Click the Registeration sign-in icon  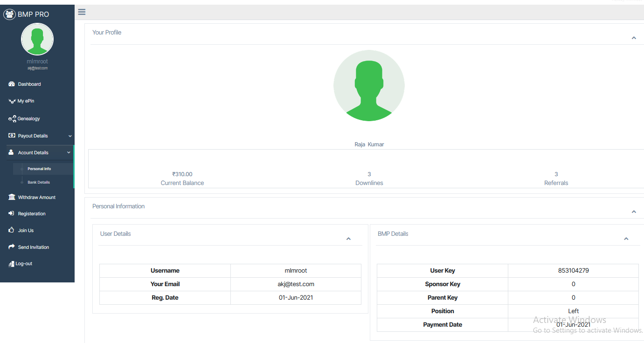(12, 213)
